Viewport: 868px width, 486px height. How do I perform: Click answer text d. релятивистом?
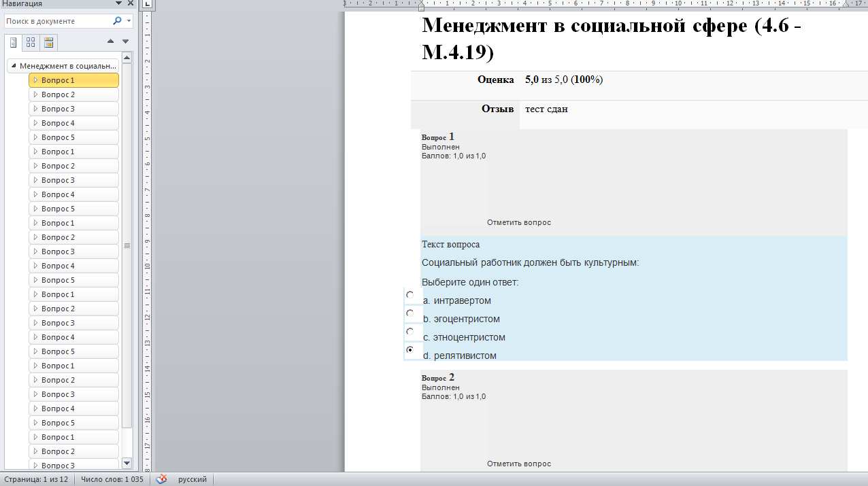point(459,355)
